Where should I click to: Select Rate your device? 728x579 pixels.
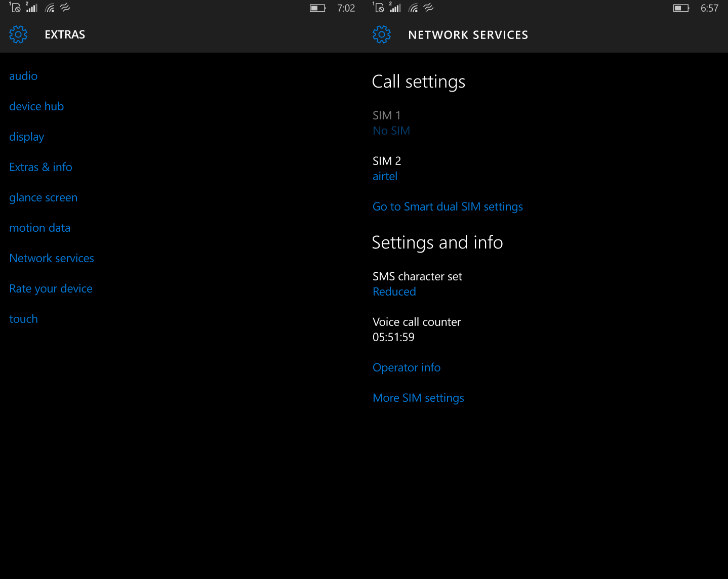[51, 288]
